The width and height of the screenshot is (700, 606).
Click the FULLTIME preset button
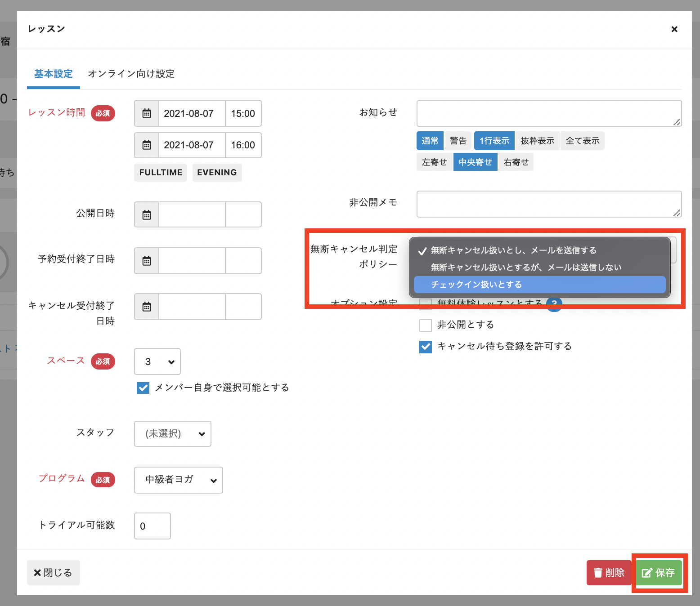click(x=161, y=173)
